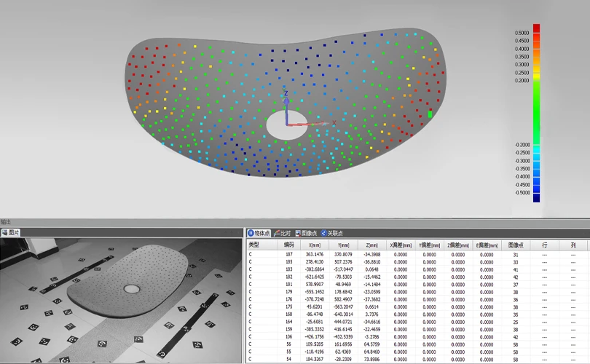Click the 行 column header
Viewport: 590px width, 364px height.
pyautogui.click(x=544, y=245)
